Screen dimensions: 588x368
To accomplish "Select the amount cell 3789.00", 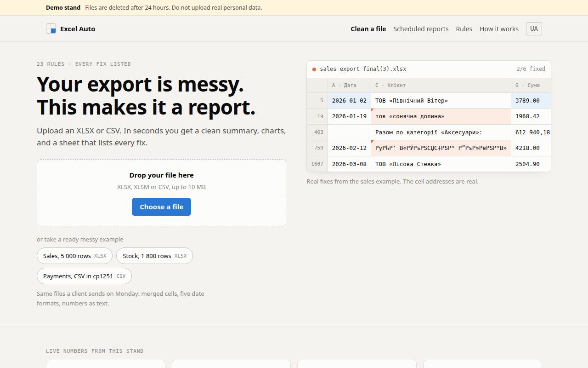I will pos(531,100).
